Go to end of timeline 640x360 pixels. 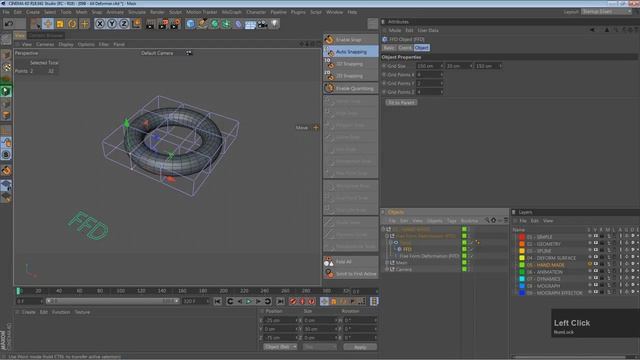[x=280, y=301]
